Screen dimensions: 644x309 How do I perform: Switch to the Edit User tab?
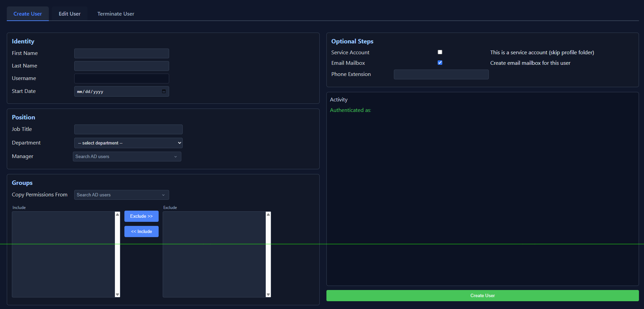tap(70, 14)
